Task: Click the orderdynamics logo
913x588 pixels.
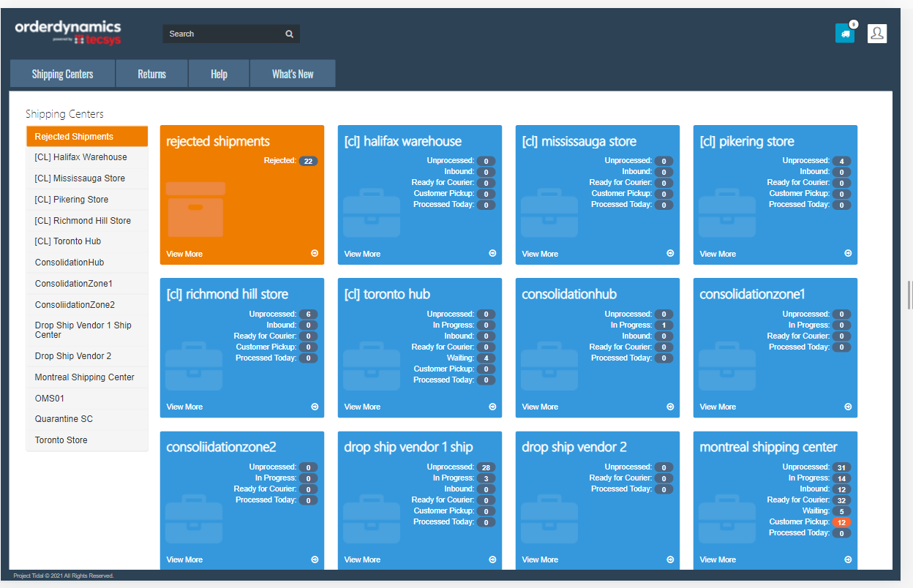Action: [67, 33]
